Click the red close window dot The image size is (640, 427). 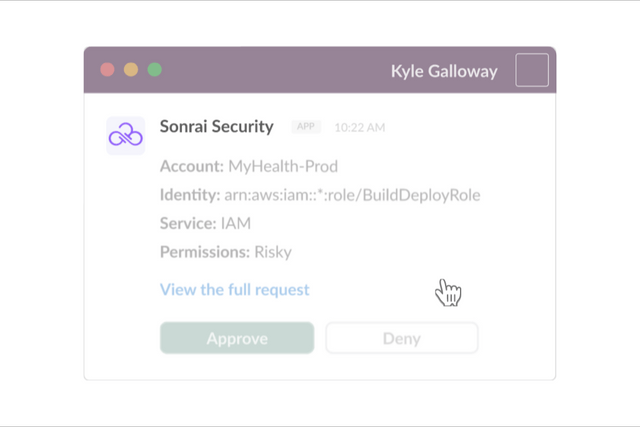(x=107, y=69)
